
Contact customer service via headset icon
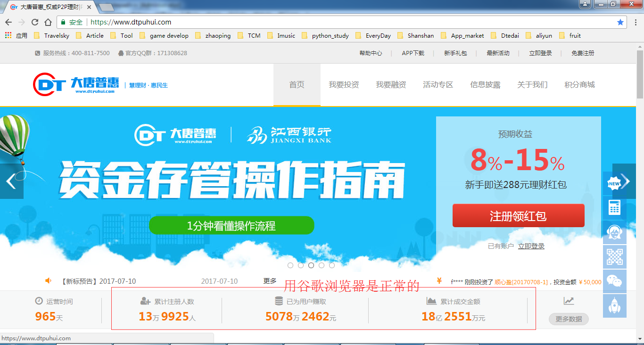(614, 232)
